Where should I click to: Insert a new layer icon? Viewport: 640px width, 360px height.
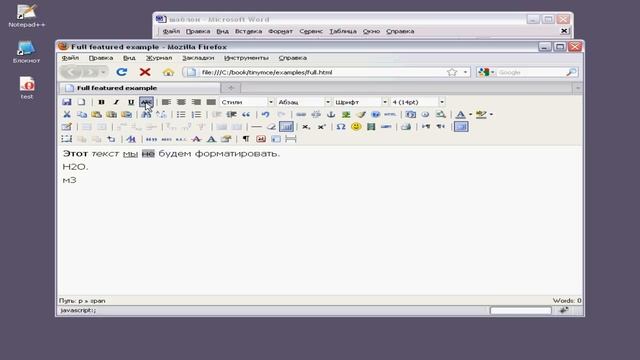67,139
